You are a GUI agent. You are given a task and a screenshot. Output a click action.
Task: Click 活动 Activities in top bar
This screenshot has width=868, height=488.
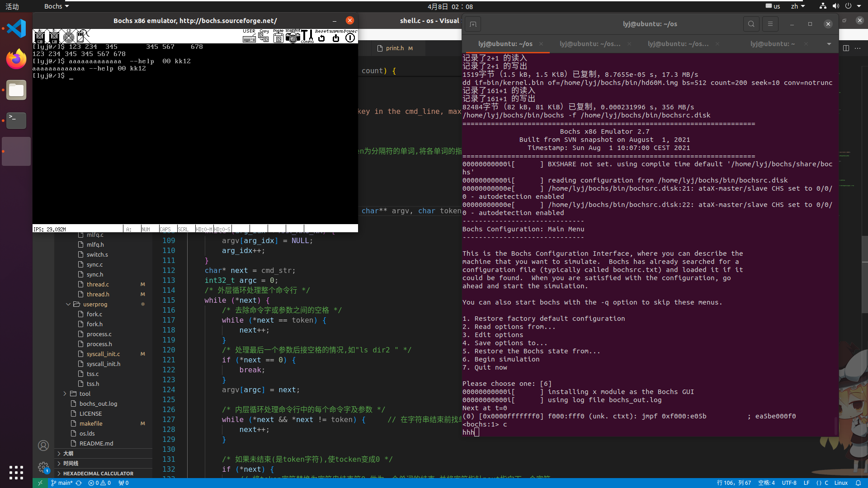12,6
